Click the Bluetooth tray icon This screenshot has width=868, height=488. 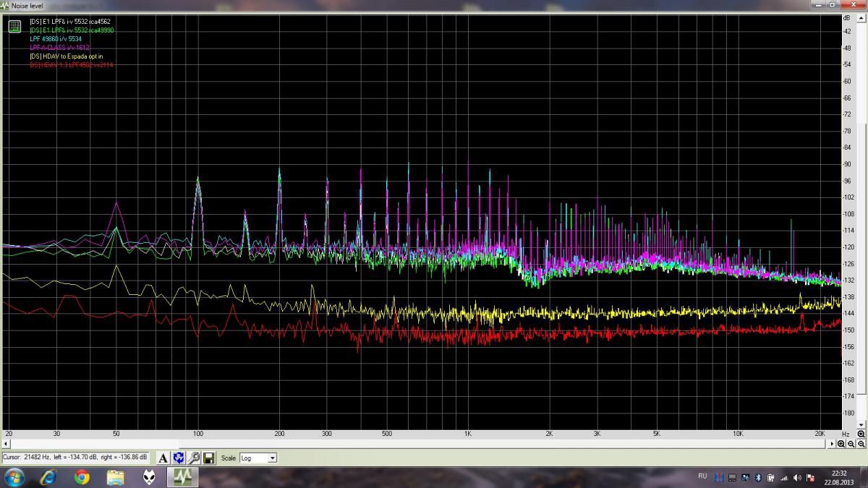[758, 478]
